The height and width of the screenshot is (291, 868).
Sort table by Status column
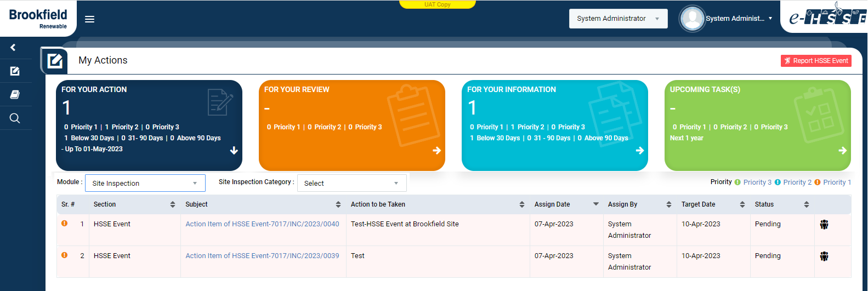coord(807,204)
